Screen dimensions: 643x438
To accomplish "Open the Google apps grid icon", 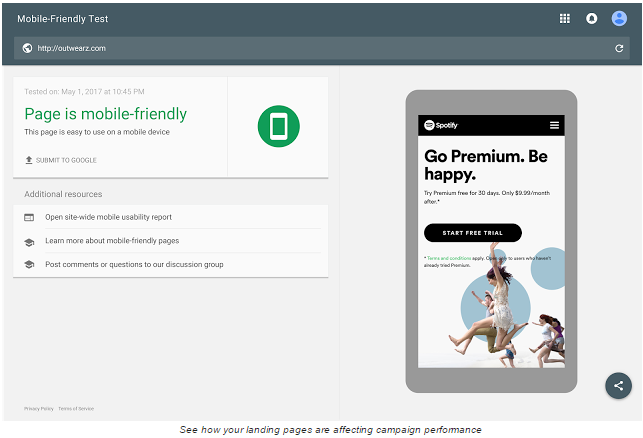I will (x=565, y=18).
